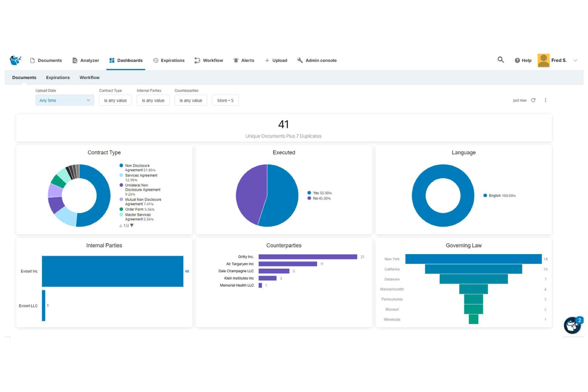Select the Yes legend dot in Executed chart
This screenshot has height=392, width=588.
(309, 193)
